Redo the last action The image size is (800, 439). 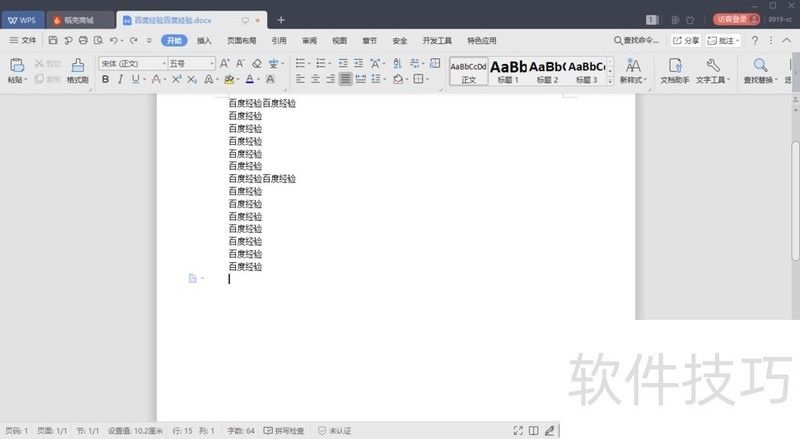coord(134,40)
